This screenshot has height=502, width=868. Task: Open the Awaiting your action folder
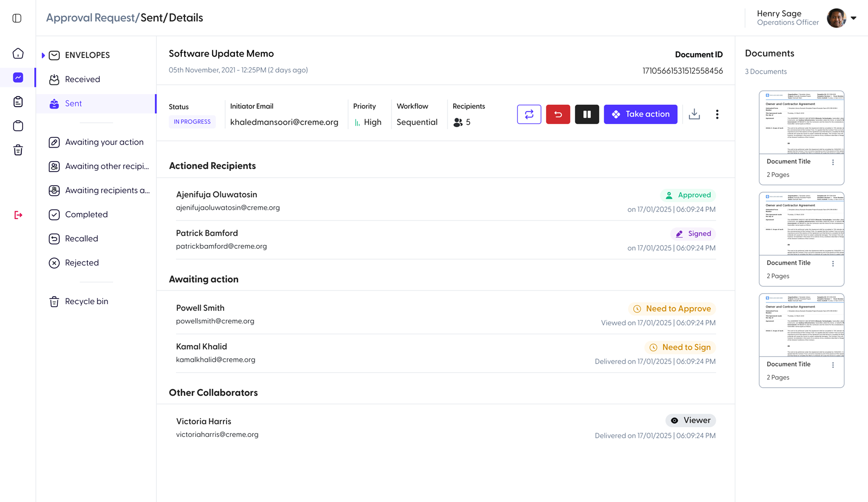point(104,142)
